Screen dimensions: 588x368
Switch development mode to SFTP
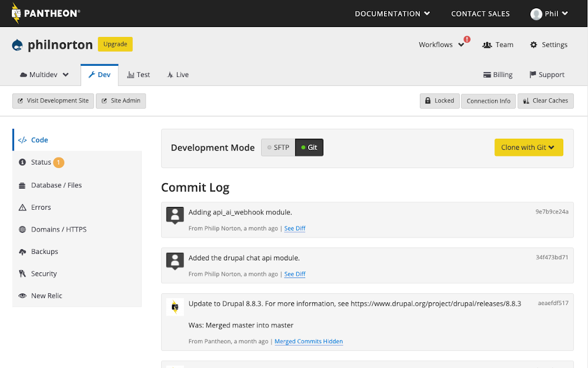[278, 148]
